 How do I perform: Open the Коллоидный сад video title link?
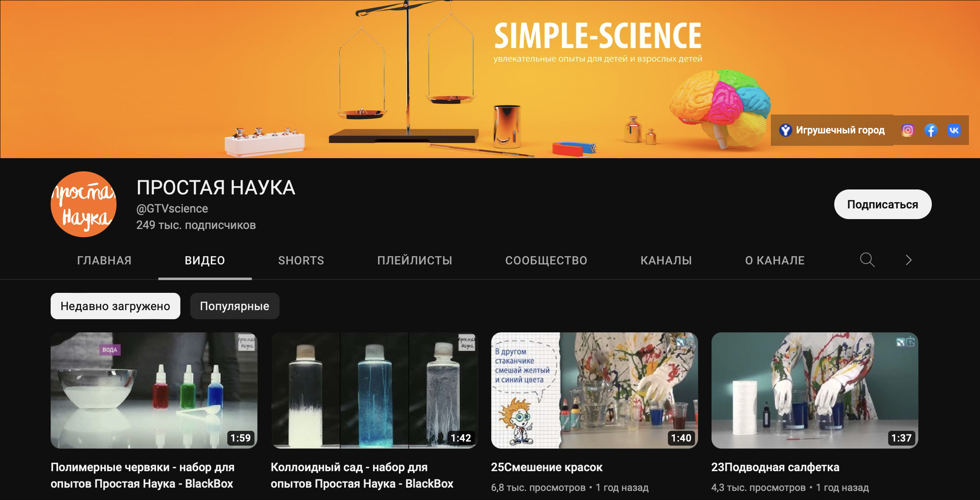[362, 475]
